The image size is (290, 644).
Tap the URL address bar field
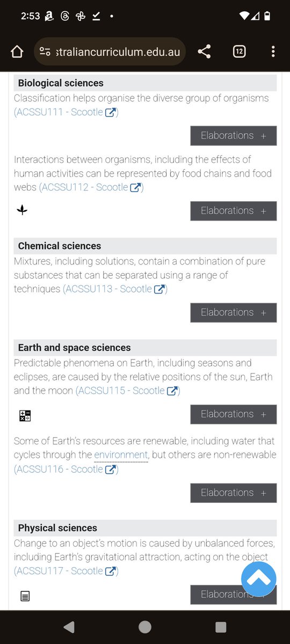[x=110, y=52]
